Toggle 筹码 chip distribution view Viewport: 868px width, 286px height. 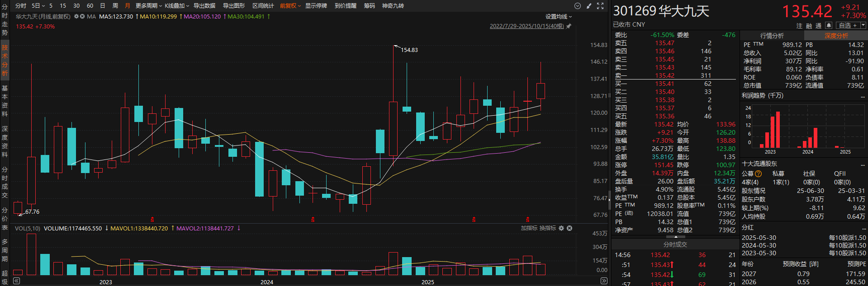tap(369, 6)
